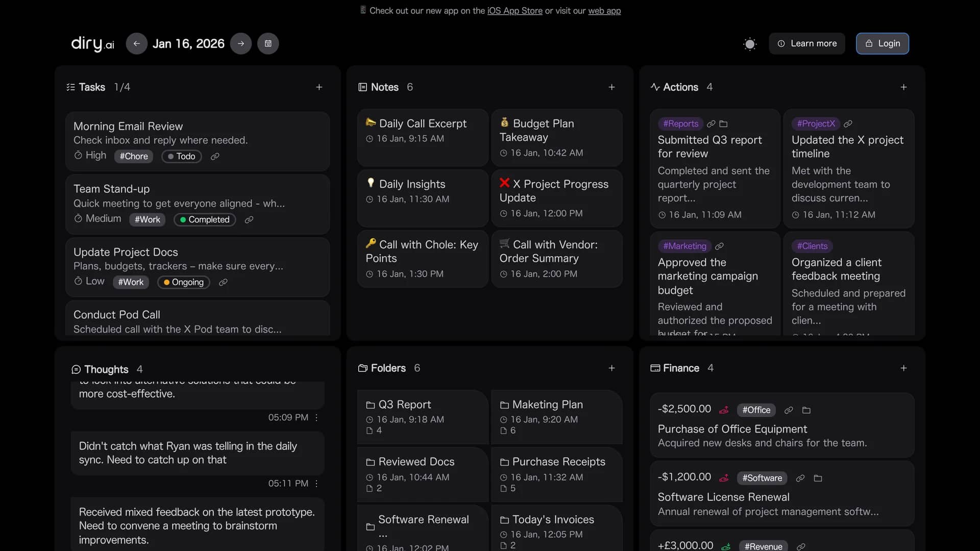Screen dimensions: 980x551
Task: Add a new note with plus
Action: point(611,87)
